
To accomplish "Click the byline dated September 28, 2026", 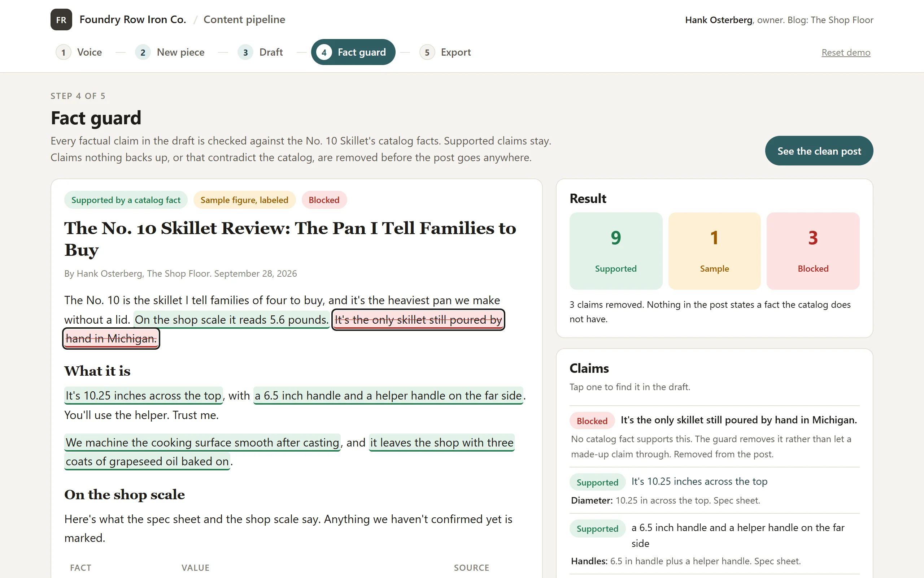I will pos(180,273).
